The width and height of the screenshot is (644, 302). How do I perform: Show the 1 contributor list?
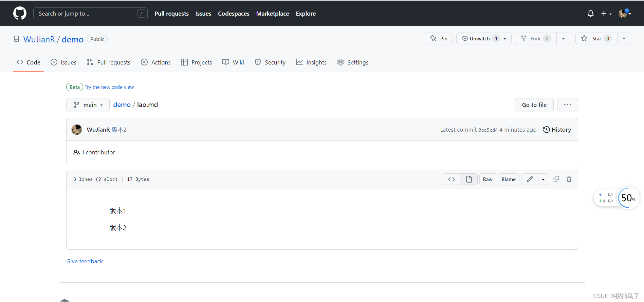pyautogui.click(x=94, y=152)
